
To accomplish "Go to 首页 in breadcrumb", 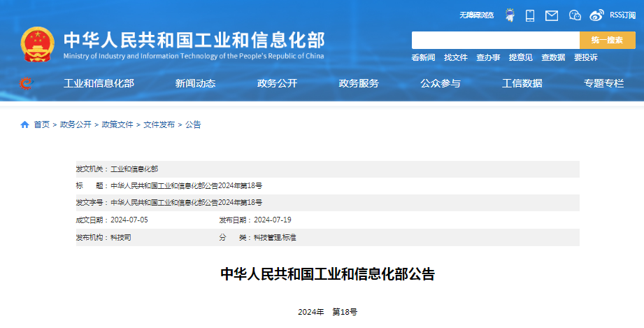I will (x=41, y=124).
